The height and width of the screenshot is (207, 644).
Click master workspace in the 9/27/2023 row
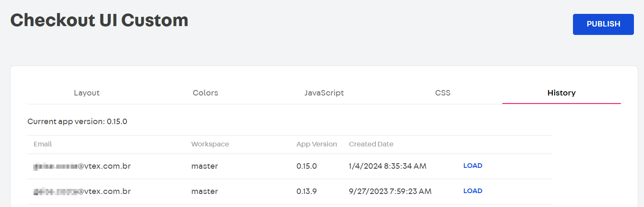pyautogui.click(x=204, y=191)
